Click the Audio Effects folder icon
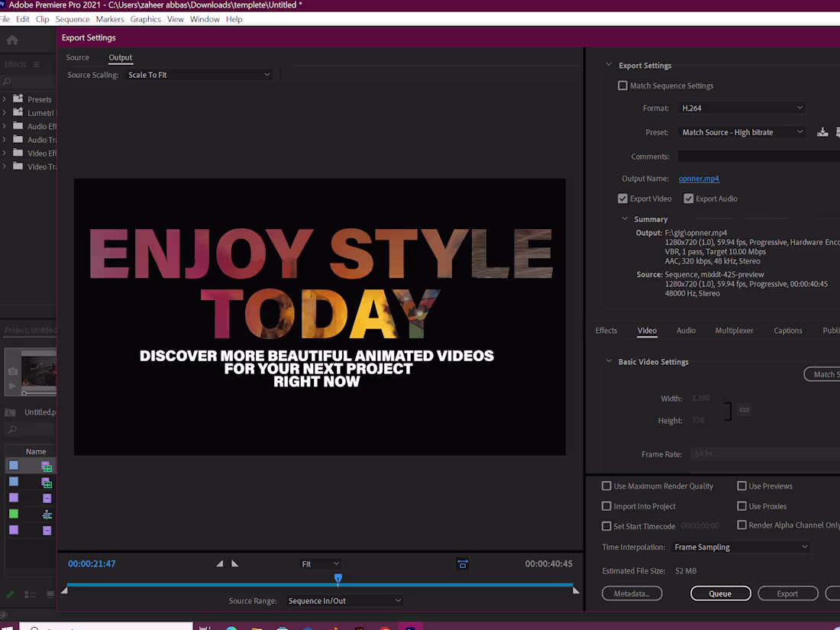The height and width of the screenshot is (630, 840). tap(18, 126)
